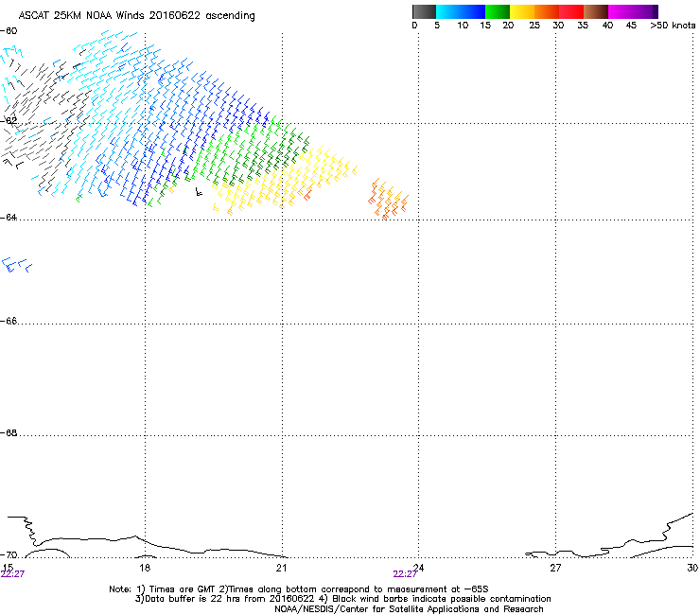Click the '27' longitude label
The image size is (700, 615).
coord(555,568)
